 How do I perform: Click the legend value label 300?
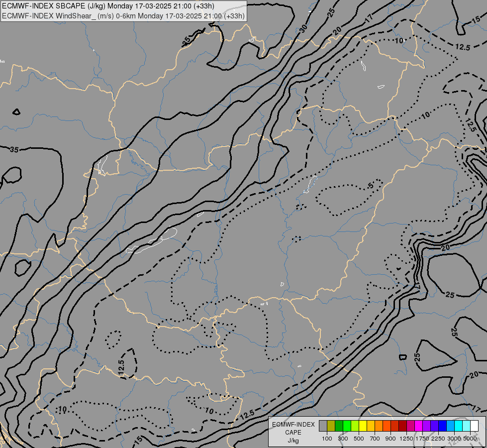(x=343, y=439)
